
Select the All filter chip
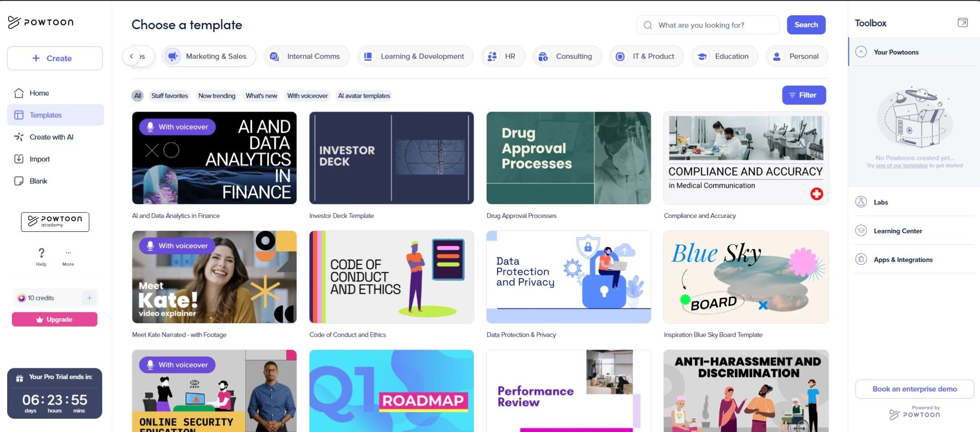tap(138, 96)
